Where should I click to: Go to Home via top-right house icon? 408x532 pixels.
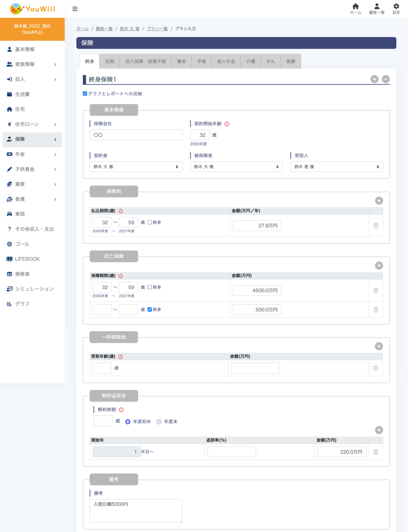click(355, 9)
